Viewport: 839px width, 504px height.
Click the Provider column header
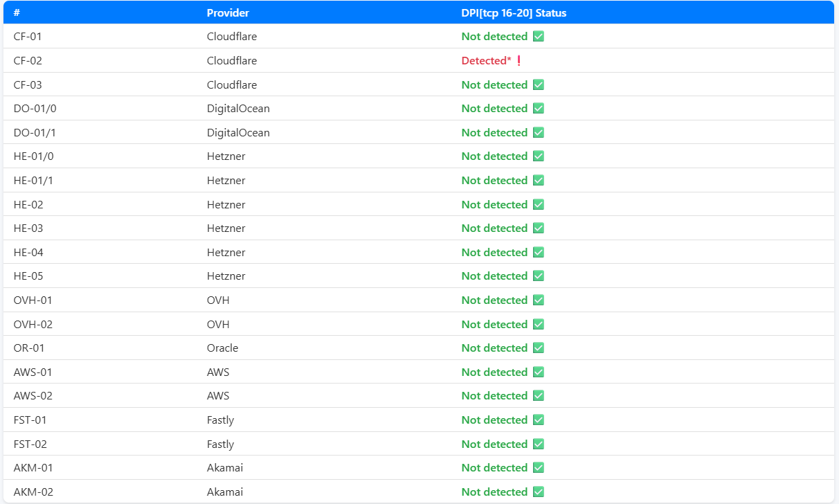click(x=228, y=13)
